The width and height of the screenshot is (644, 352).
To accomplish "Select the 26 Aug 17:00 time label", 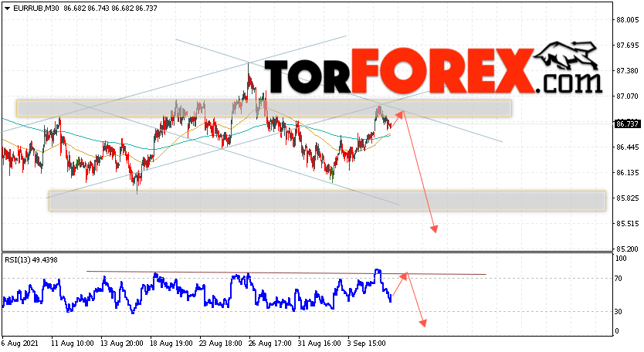I will tap(270, 343).
